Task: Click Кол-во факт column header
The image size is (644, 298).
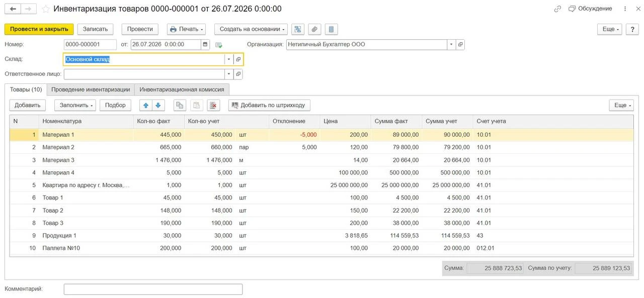Action: (x=159, y=121)
